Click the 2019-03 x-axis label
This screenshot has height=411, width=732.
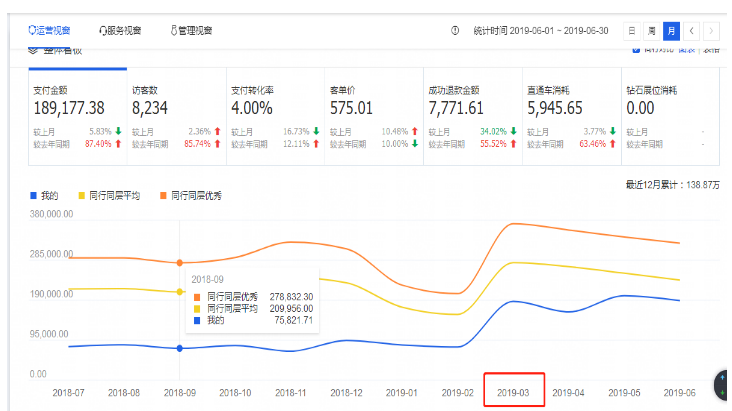[513, 393]
